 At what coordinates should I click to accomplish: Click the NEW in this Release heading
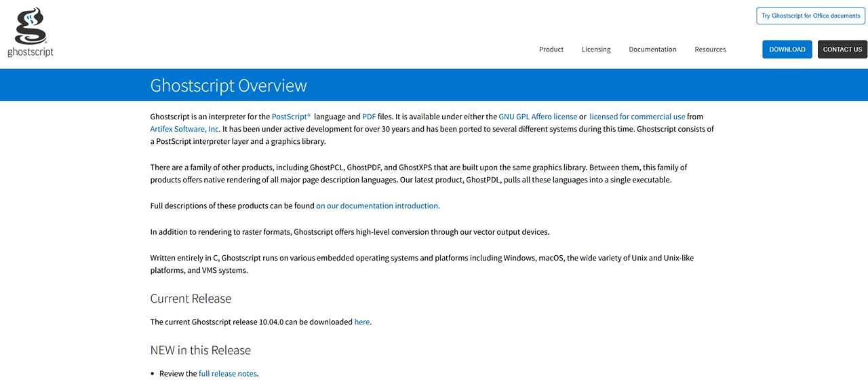pyautogui.click(x=201, y=350)
